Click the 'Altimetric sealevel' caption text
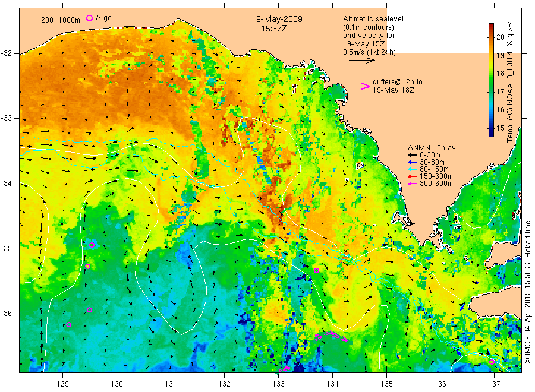This screenshot has width=535, height=392. pos(373,19)
